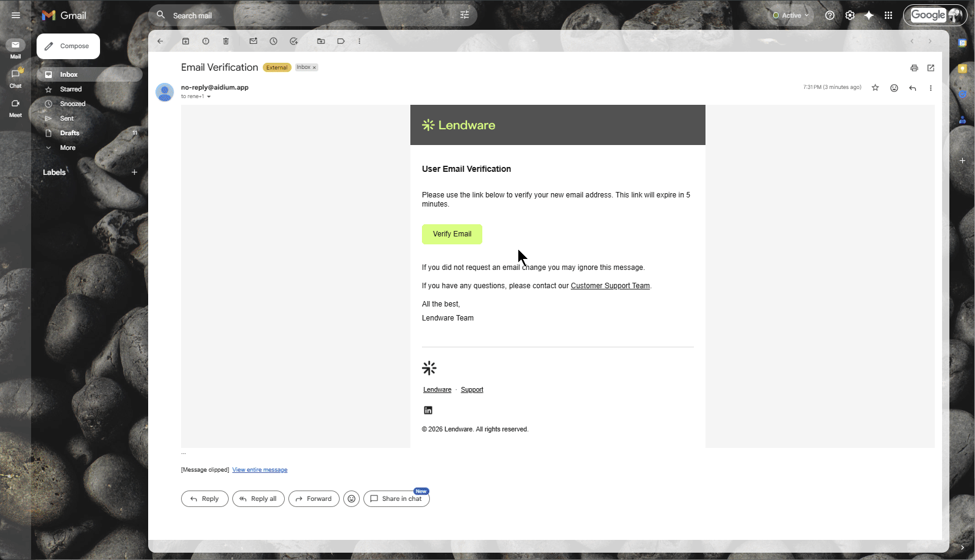Click the Reply button
This screenshot has width=975, height=560.
(x=204, y=498)
